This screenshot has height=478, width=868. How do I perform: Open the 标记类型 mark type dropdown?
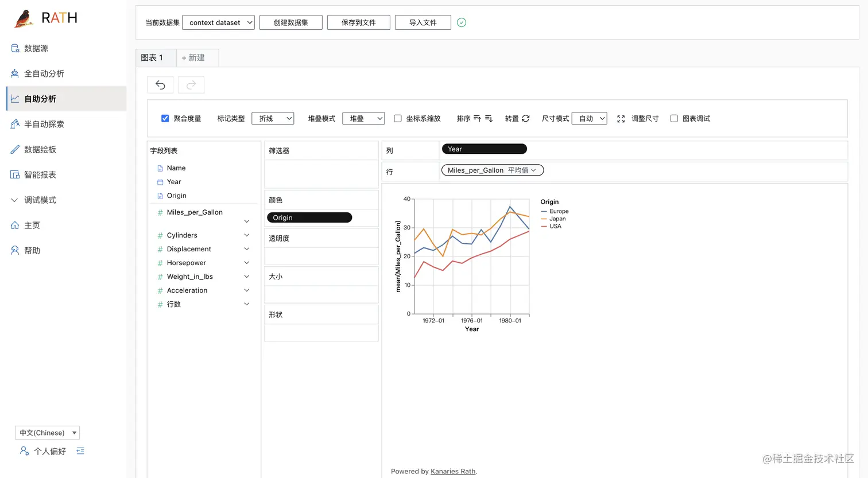coord(273,118)
